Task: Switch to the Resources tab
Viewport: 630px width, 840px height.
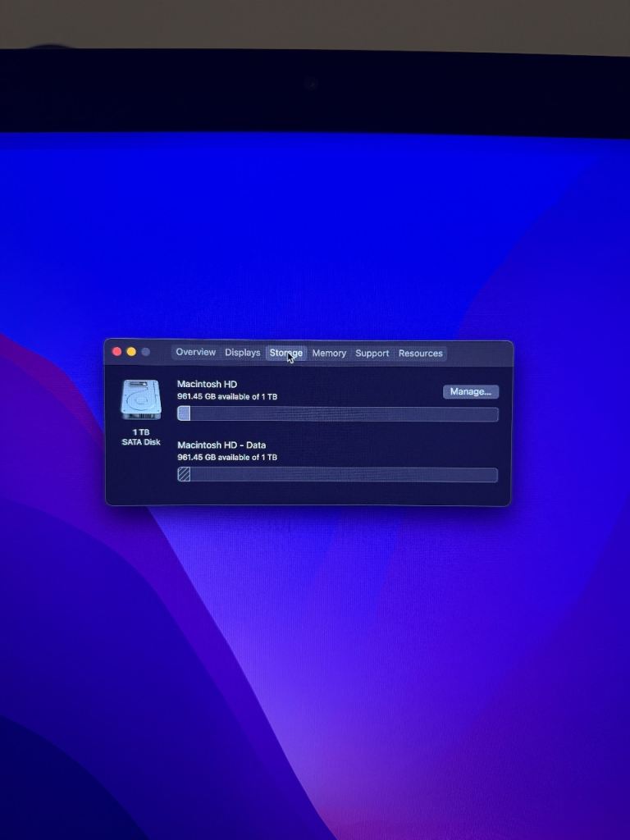Action: (421, 354)
